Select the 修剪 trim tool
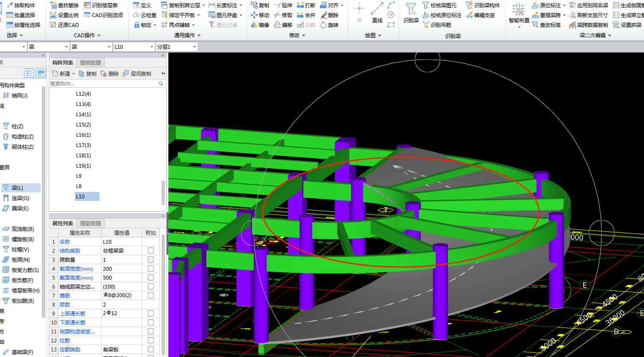644x357 pixels. click(283, 15)
